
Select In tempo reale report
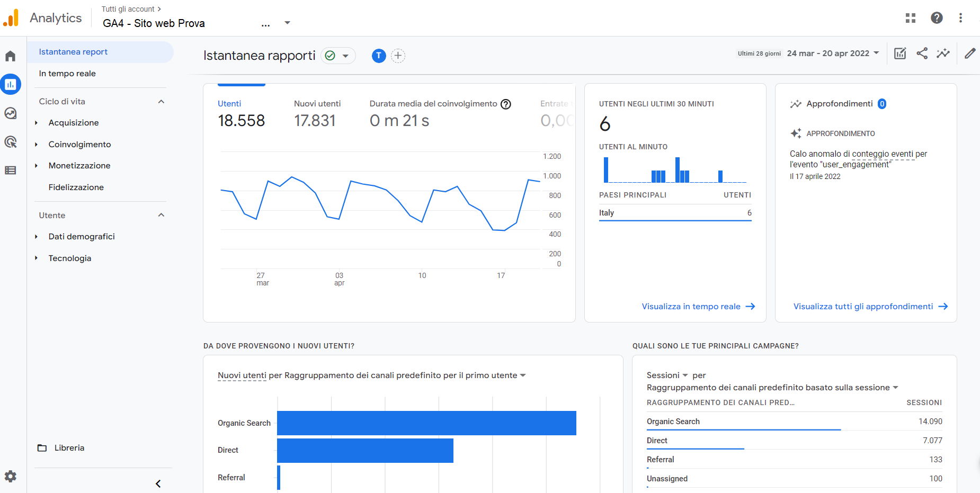[67, 74]
